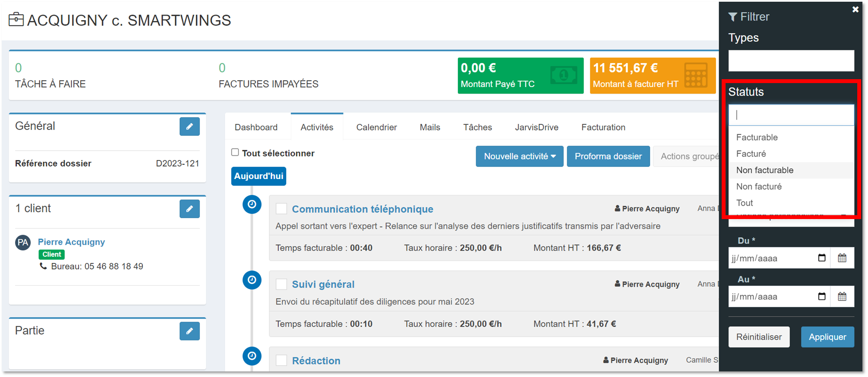Viewport: 868px width, 377px height.
Task: Open the Nouvelle activité dropdown
Action: 519,156
